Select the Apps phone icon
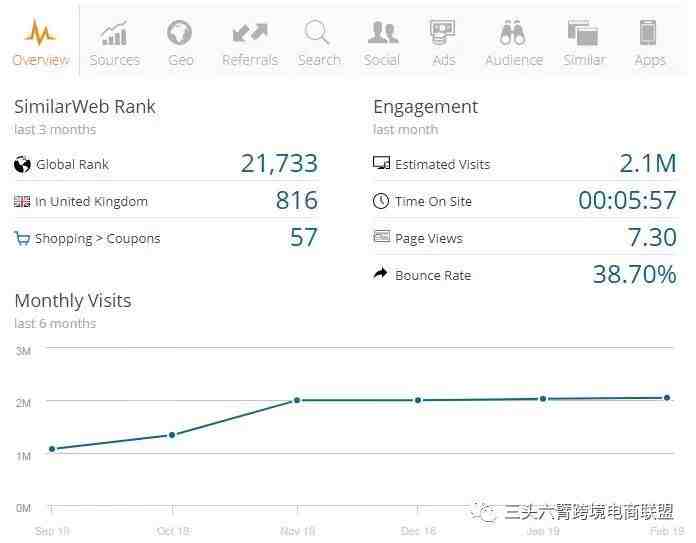The width and height of the screenshot is (696, 543). (648, 32)
